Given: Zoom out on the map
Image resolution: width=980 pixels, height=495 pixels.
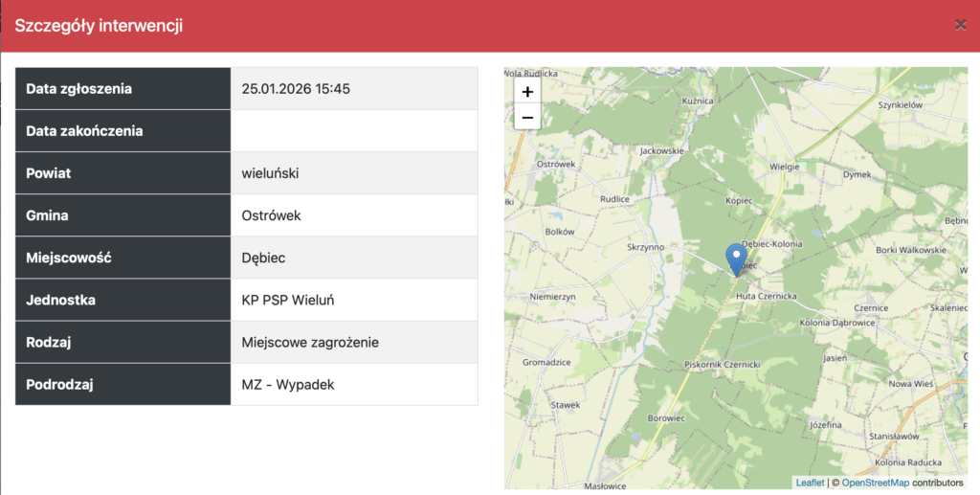Looking at the screenshot, I should (527, 118).
